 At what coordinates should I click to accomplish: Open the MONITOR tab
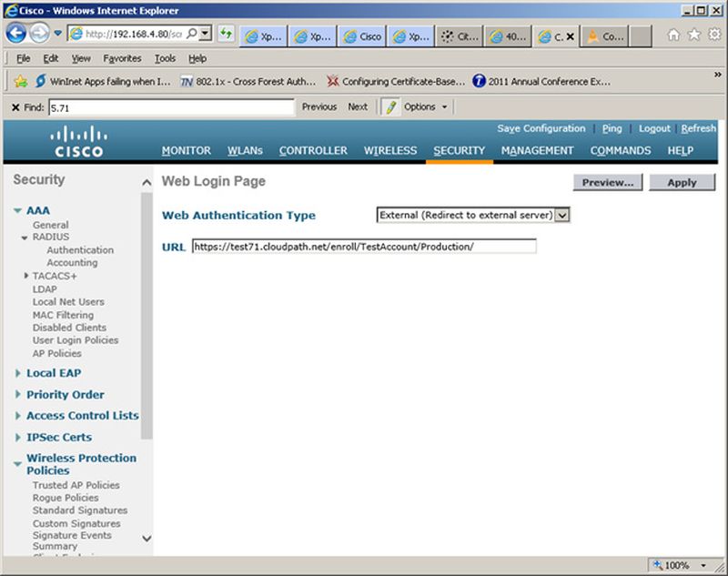(x=187, y=151)
